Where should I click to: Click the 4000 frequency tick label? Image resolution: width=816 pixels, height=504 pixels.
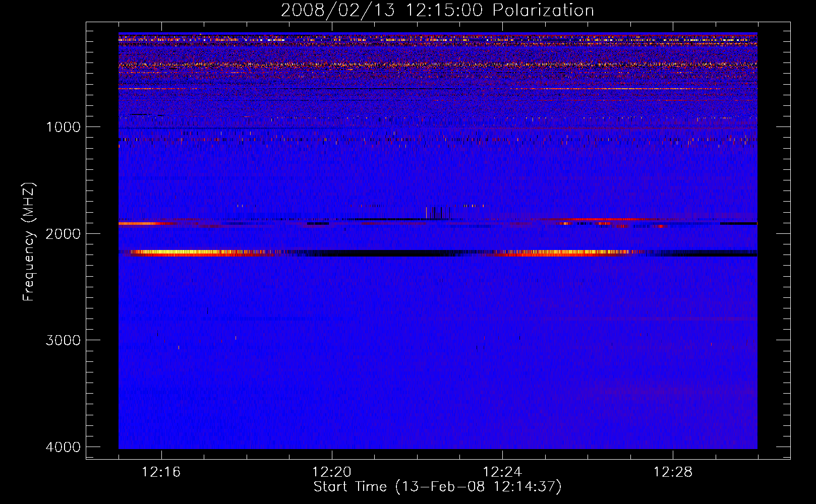point(63,447)
